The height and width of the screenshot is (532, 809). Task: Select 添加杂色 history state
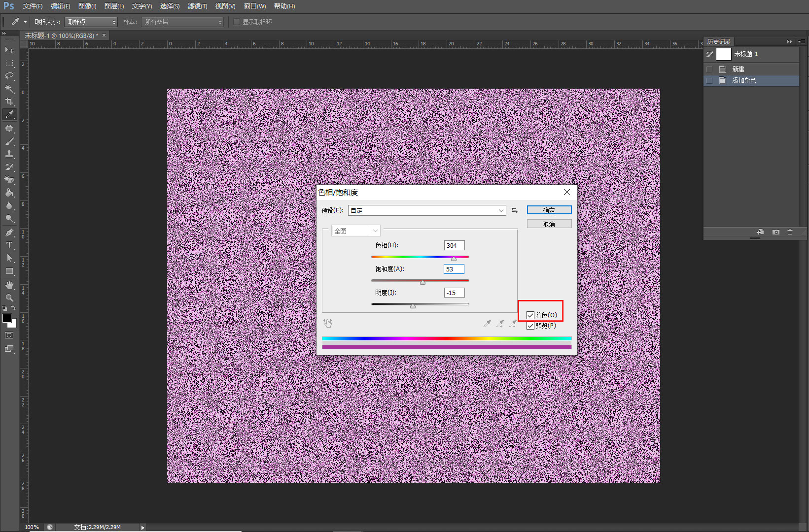751,81
